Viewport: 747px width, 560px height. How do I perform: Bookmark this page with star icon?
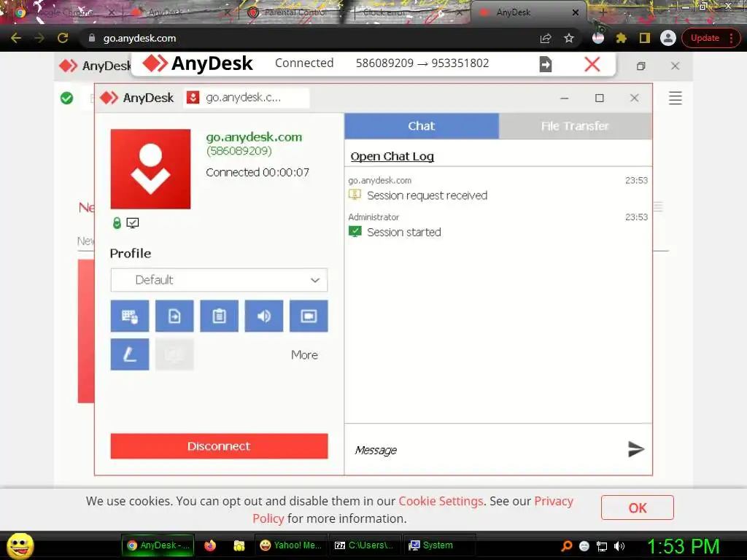(569, 38)
